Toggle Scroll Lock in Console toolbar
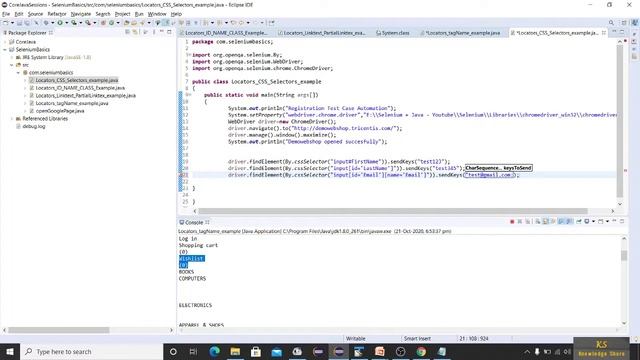 546,221
